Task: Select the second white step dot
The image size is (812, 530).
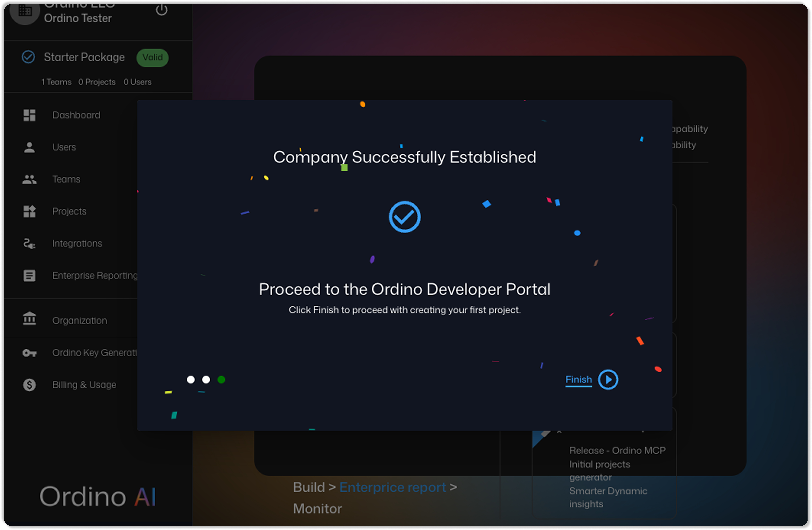Action: pos(206,379)
